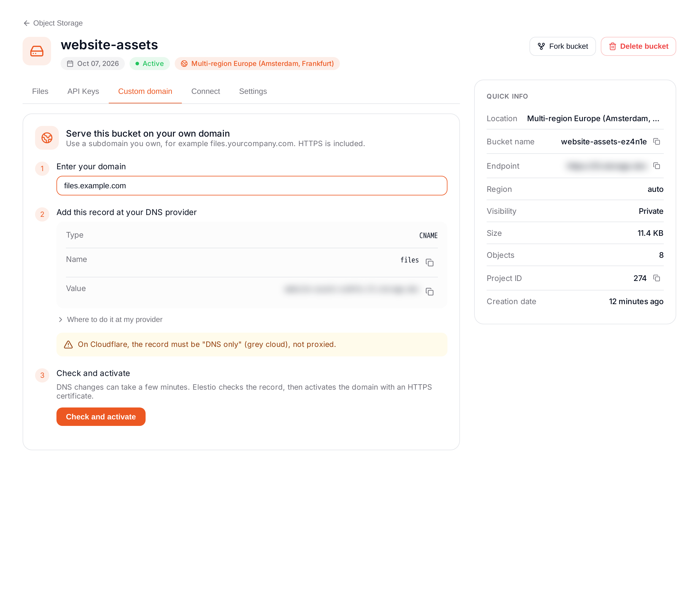The image size is (700, 594).
Task: Click Check and activate button
Action: (x=101, y=416)
